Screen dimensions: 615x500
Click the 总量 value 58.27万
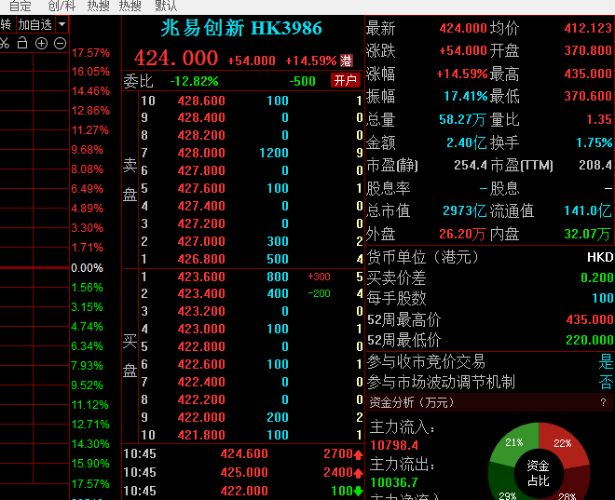[462, 120]
